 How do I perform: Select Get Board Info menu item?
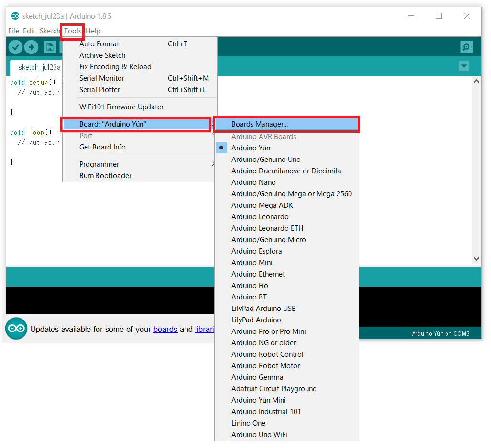click(x=102, y=147)
